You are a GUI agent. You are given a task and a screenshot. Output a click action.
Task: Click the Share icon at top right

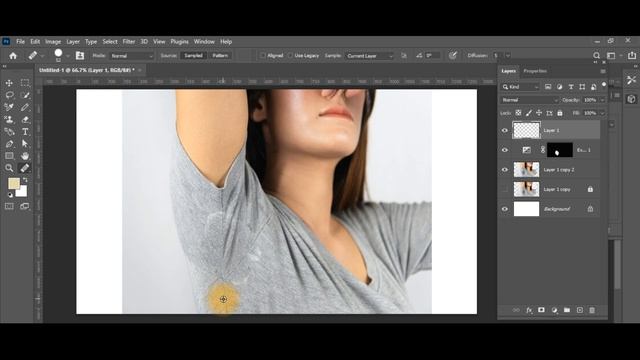[x=632, y=56]
